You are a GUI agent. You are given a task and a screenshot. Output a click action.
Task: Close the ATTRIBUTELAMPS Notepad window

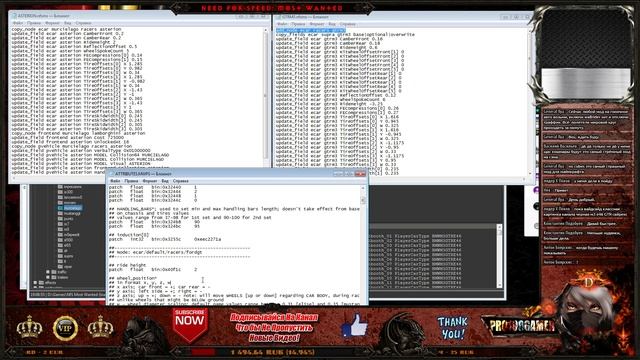pyautogui.click(x=360, y=173)
